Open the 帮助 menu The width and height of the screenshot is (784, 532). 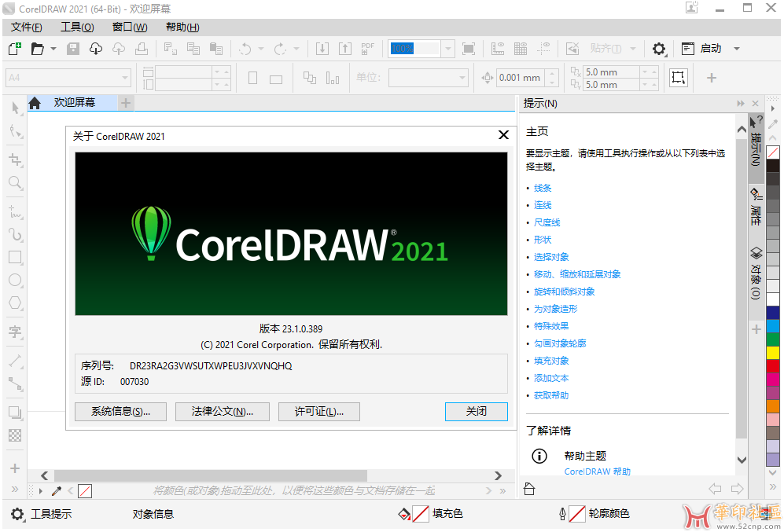click(182, 27)
